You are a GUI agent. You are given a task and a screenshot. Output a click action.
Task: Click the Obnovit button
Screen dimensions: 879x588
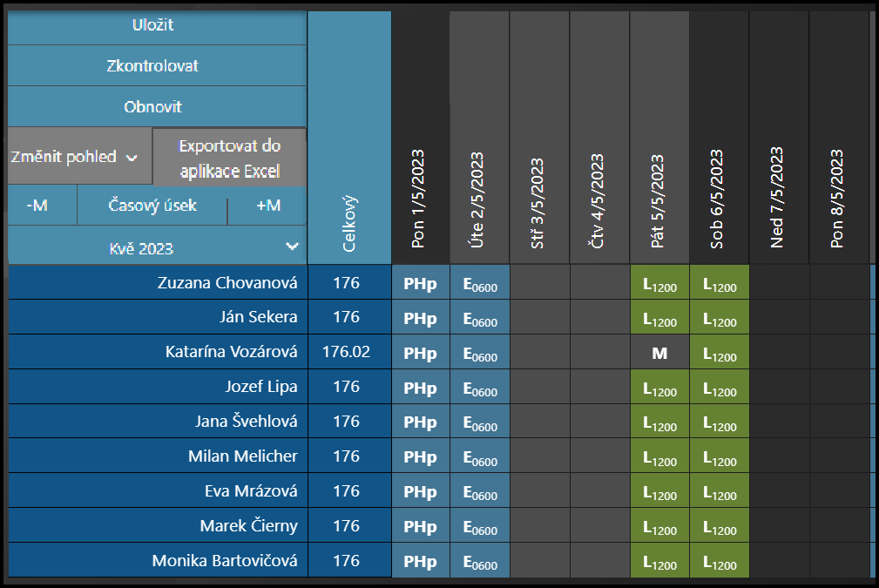click(153, 107)
